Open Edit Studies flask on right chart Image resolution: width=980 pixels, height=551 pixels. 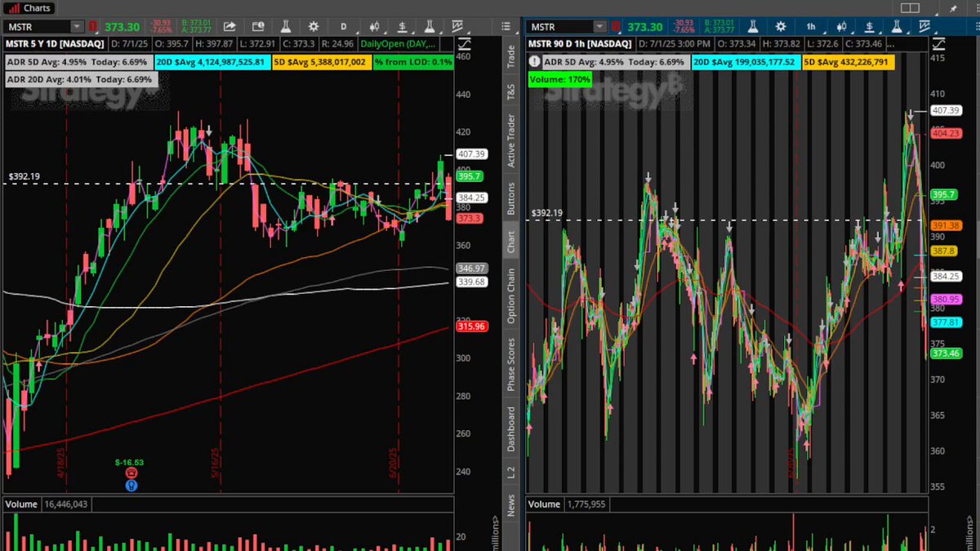coord(753,26)
